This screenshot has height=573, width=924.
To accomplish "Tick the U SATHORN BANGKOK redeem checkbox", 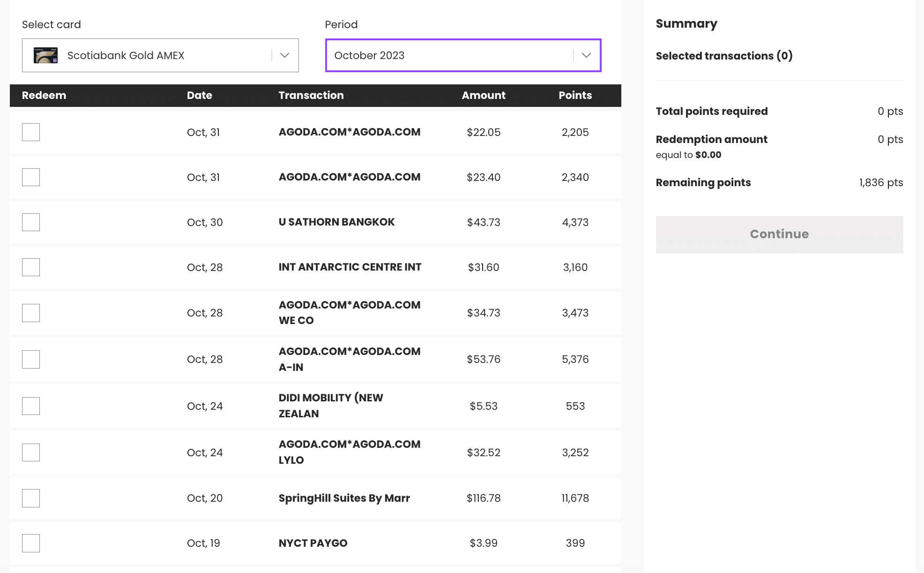I will 31,222.
